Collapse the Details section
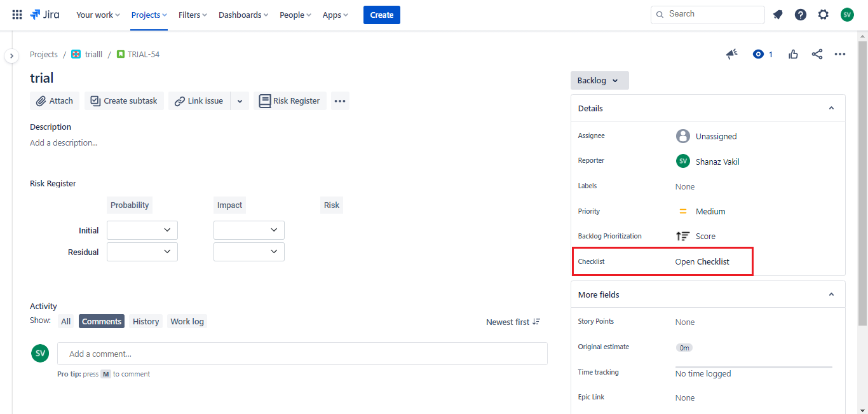 [831, 108]
